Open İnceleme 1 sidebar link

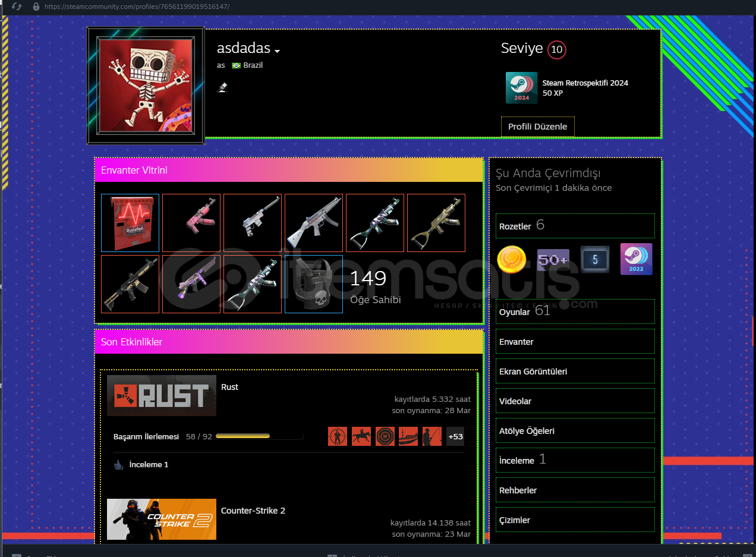[x=575, y=460]
